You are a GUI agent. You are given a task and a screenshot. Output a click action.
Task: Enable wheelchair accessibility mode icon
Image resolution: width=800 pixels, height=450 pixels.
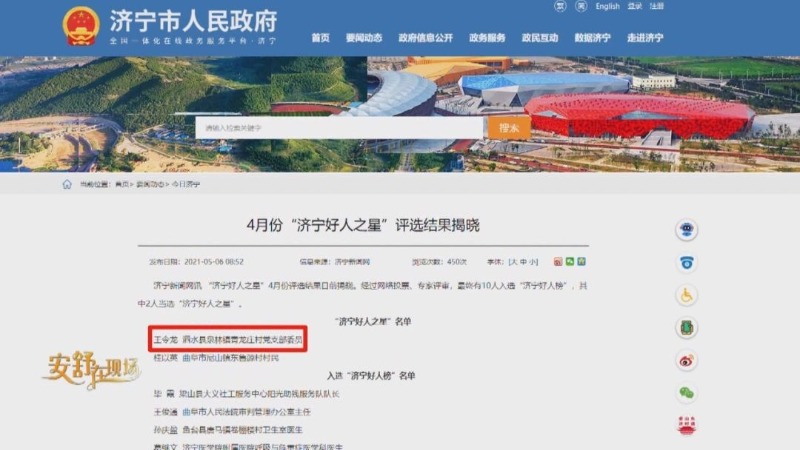[x=686, y=295]
